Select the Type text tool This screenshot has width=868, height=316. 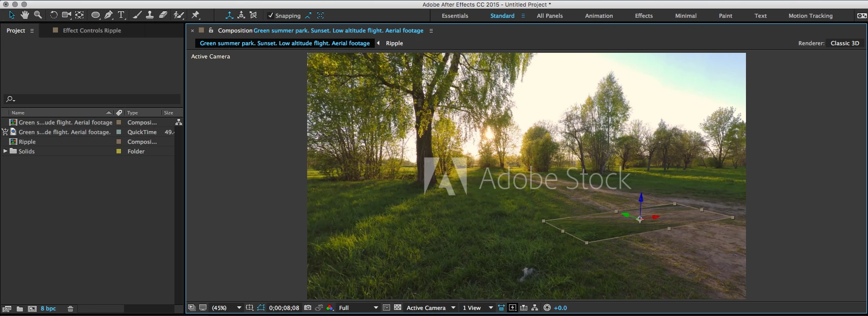(x=122, y=15)
